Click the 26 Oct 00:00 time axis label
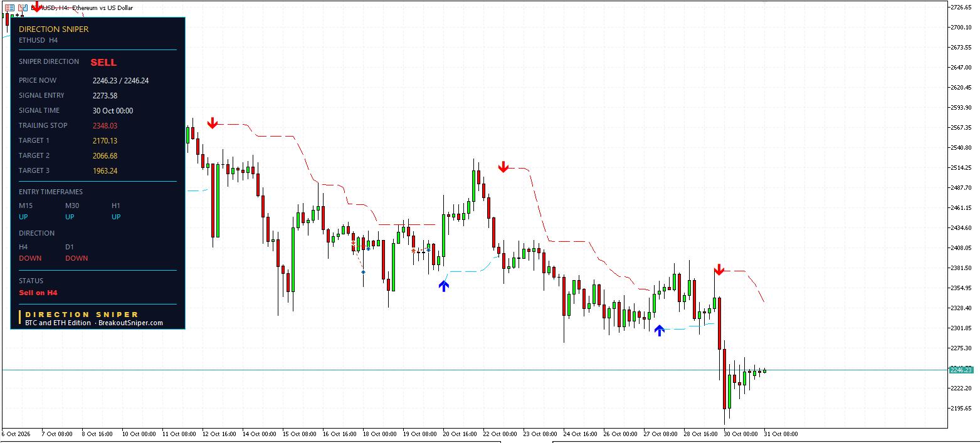Screen dimensions: 980x443 pos(621,434)
